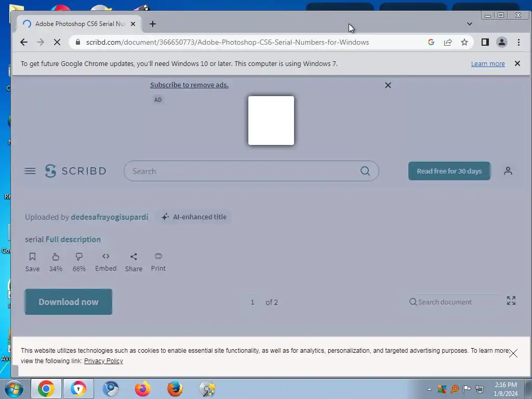Toggle Chrome side panel

tap(485, 42)
